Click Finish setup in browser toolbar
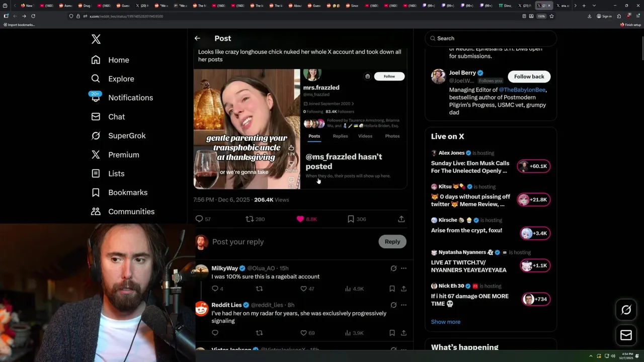 pos(631,25)
